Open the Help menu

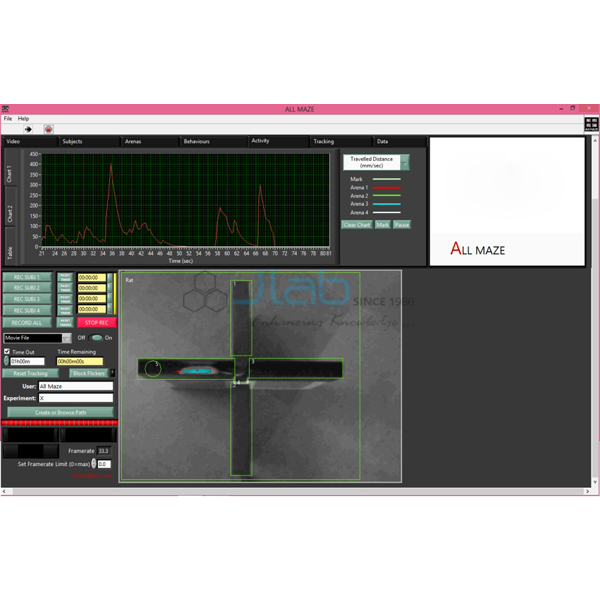tap(23, 119)
